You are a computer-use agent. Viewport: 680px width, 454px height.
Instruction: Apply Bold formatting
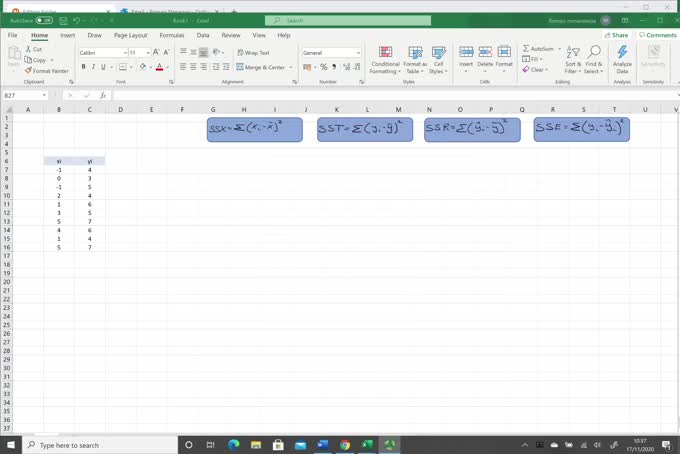(x=84, y=67)
